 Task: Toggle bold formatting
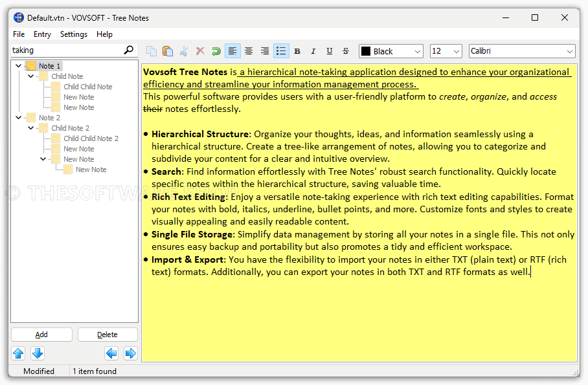click(297, 51)
